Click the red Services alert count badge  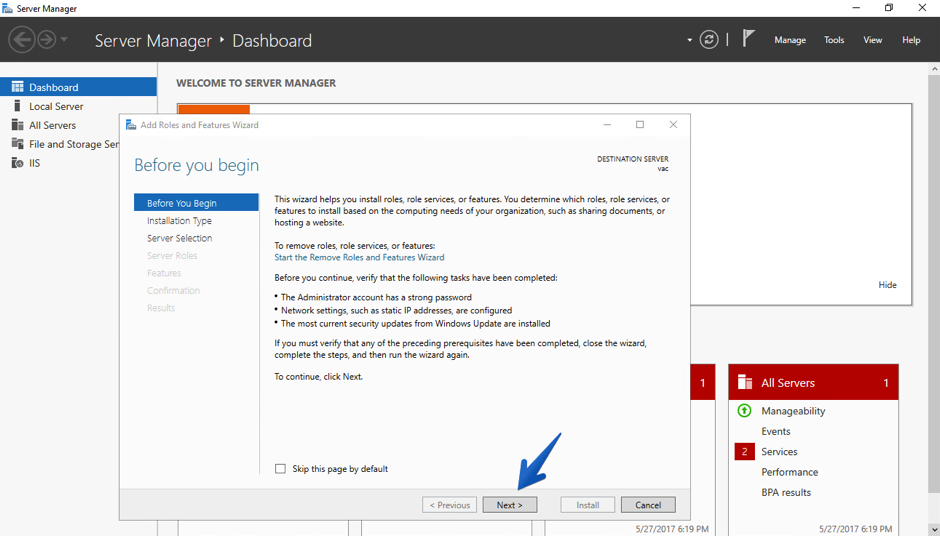(745, 451)
